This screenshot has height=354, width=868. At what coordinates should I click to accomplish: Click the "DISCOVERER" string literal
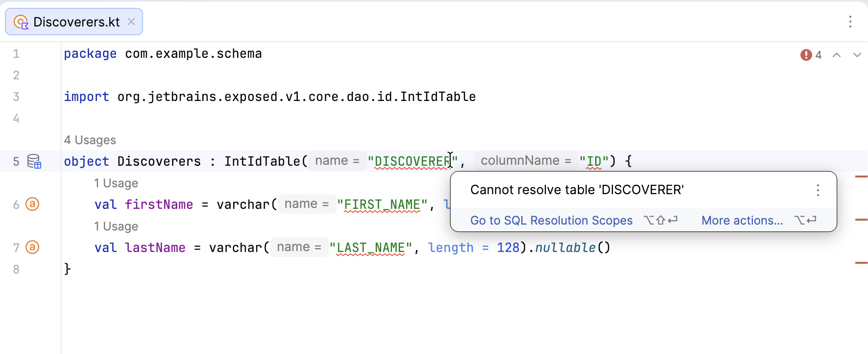[x=412, y=161]
